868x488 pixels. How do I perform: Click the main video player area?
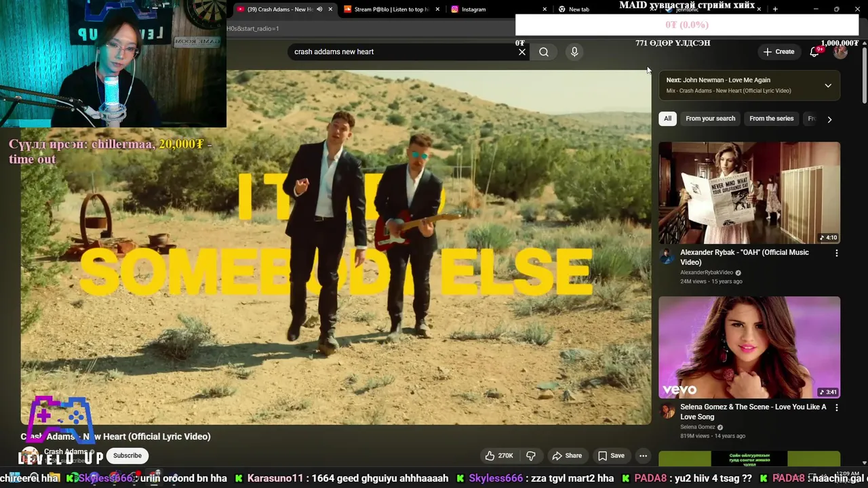336,247
